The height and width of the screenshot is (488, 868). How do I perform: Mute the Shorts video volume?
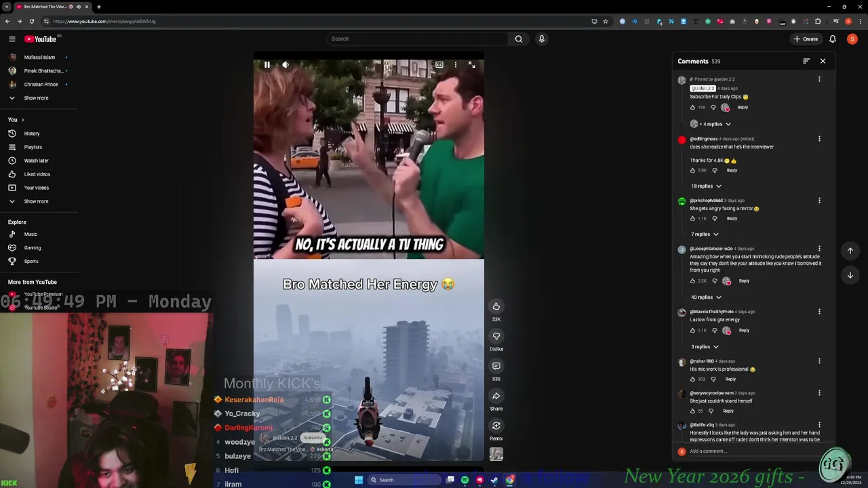tap(285, 65)
